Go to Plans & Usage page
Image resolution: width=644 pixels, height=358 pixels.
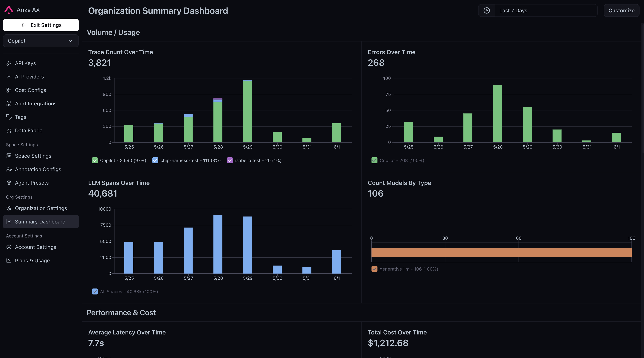(41, 260)
